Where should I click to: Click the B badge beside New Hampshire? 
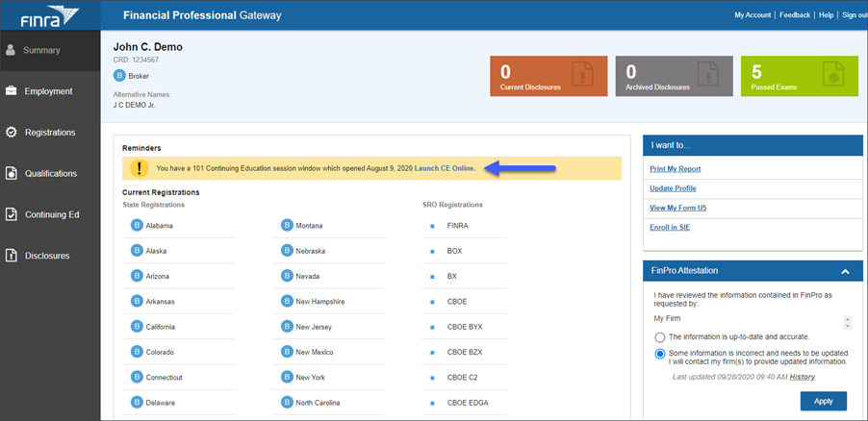[287, 302]
